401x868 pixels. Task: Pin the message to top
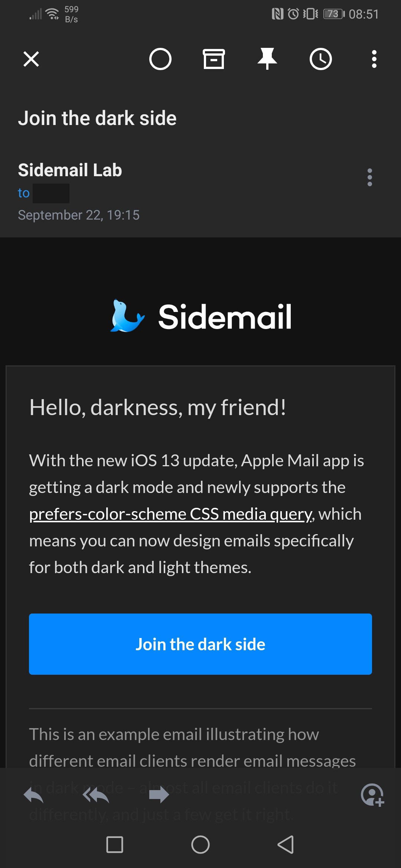click(x=267, y=59)
